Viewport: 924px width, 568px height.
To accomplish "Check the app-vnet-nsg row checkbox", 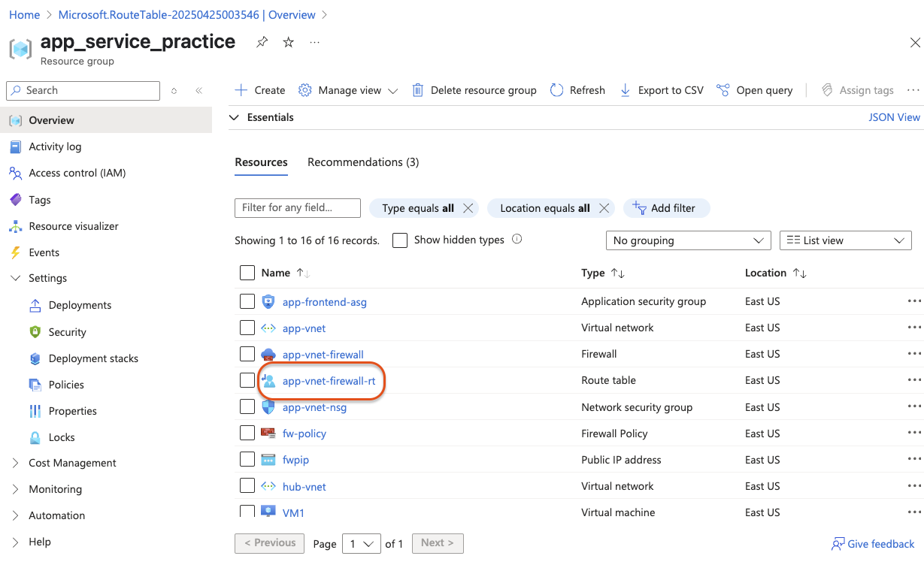I will click(247, 406).
